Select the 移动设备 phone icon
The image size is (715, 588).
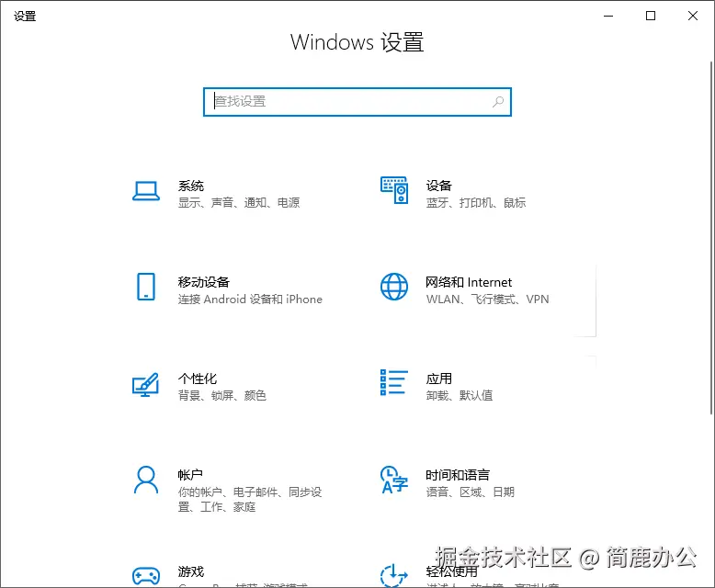click(x=146, y=287)
